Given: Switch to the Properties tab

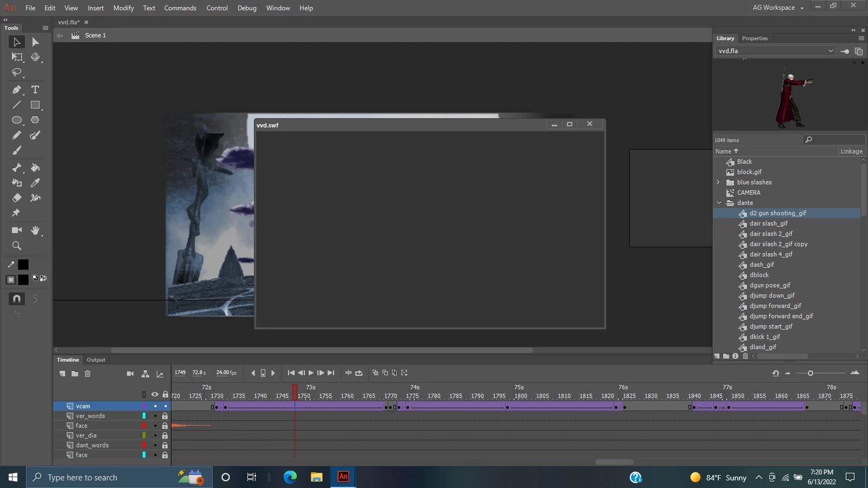Looking at the screenshot, I should 755,38.
